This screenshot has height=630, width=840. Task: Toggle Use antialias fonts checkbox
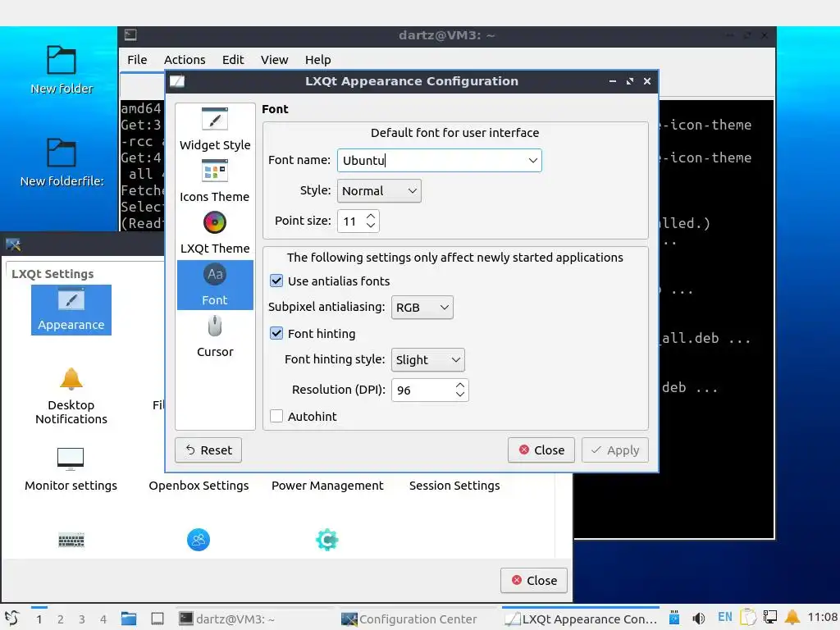276,281
